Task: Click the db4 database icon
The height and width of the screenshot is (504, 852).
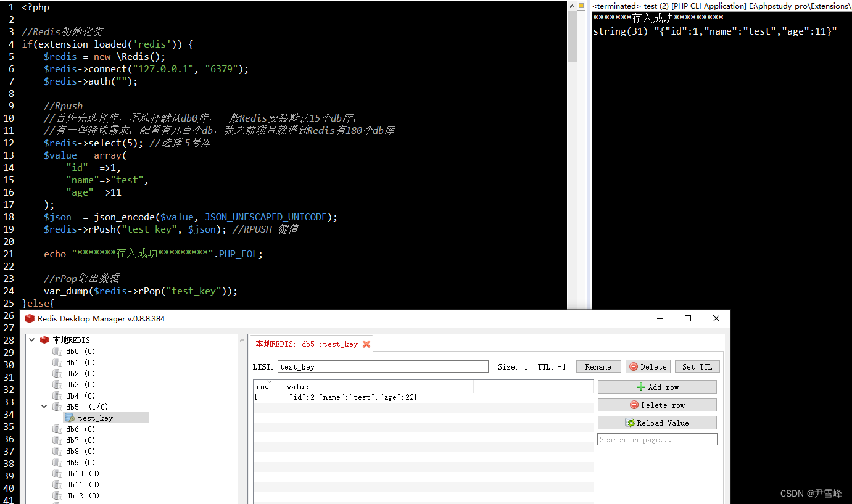Action: [x=57, y=396]
